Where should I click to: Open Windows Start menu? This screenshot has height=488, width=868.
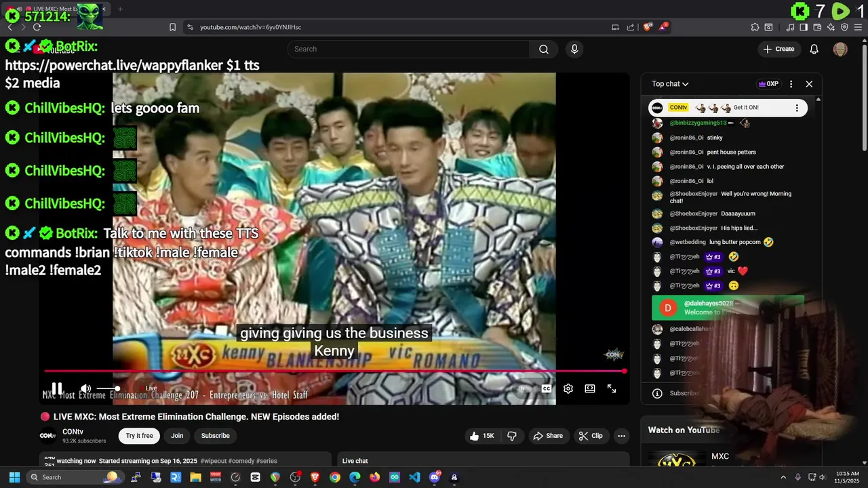tap(14, 477)
